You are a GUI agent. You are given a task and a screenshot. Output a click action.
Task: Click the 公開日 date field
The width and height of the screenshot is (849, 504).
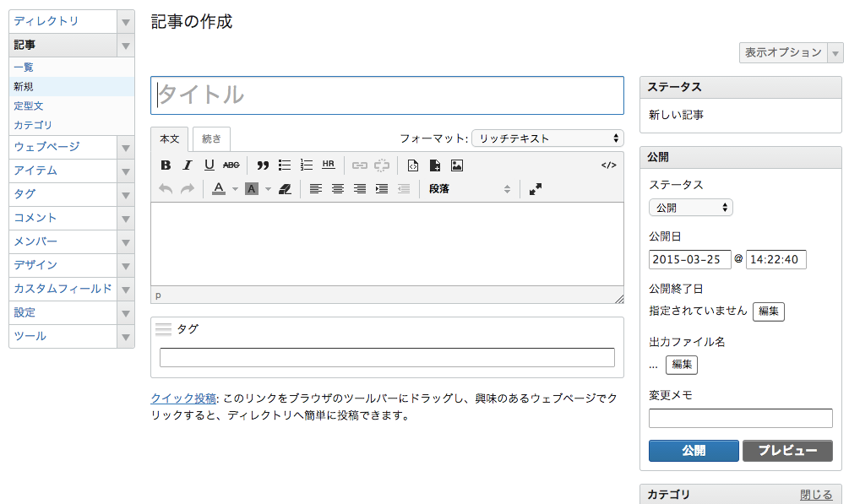click(x=690, y=259)
